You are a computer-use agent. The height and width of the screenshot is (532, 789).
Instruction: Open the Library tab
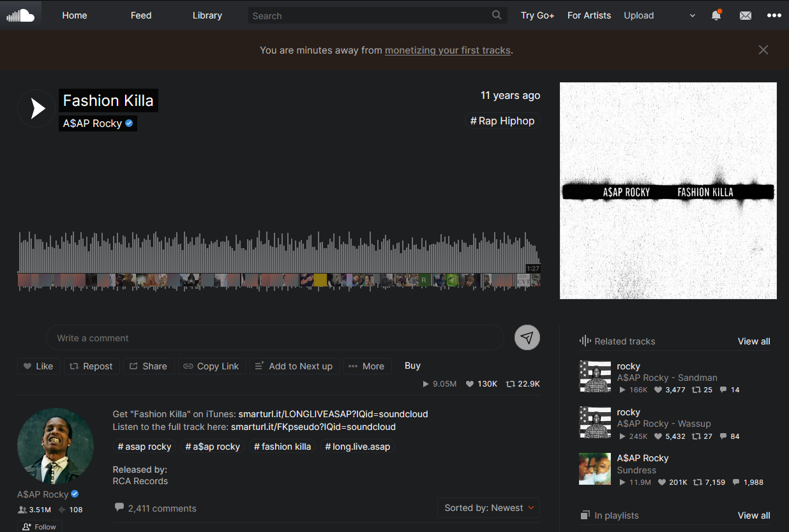[x=207, y=15]
